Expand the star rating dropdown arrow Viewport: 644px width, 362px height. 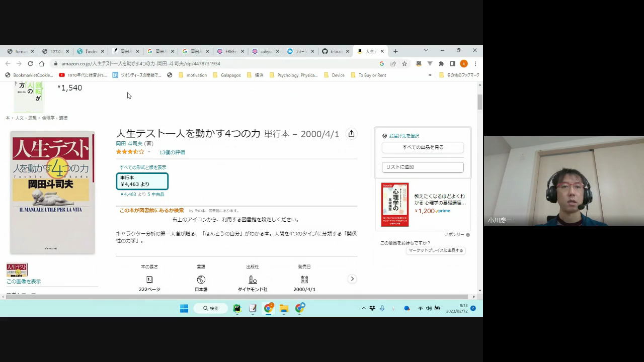[x=149, y=152]
